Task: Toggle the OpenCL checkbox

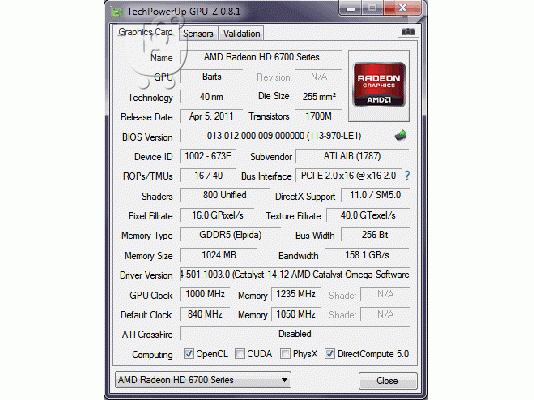Action: (189, 353)
